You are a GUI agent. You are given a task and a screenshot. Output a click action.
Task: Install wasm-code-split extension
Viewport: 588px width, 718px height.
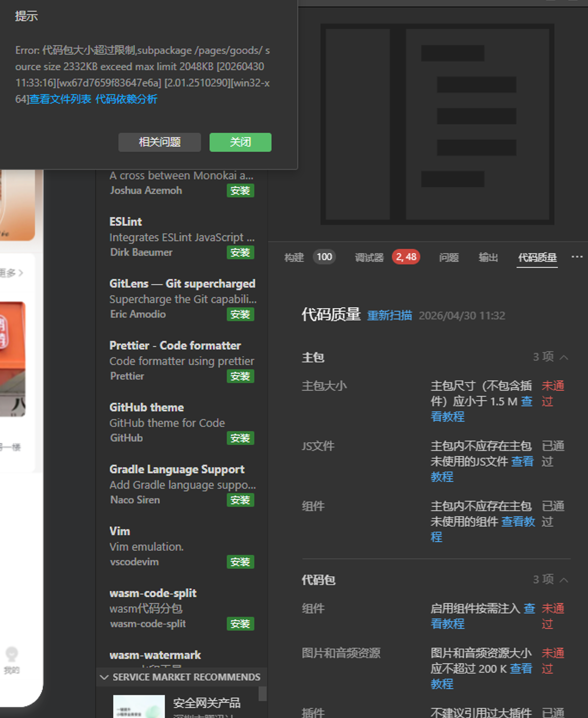click(240, 624)
